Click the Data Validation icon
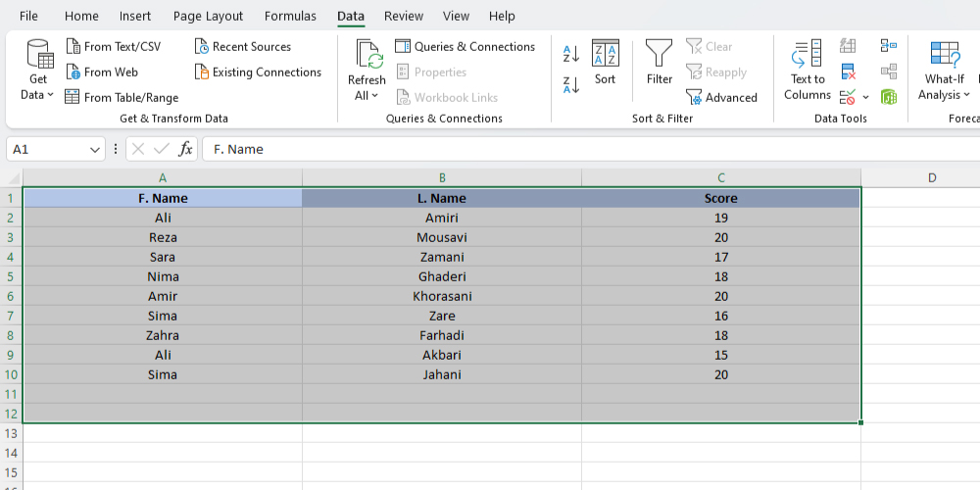Image resolution: width=980 pixels, height=490 pixels. click(x=849, y=96)
